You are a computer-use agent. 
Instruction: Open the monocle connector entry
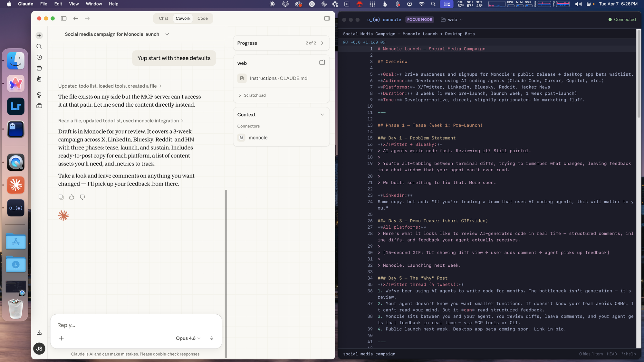click(281, 138)
